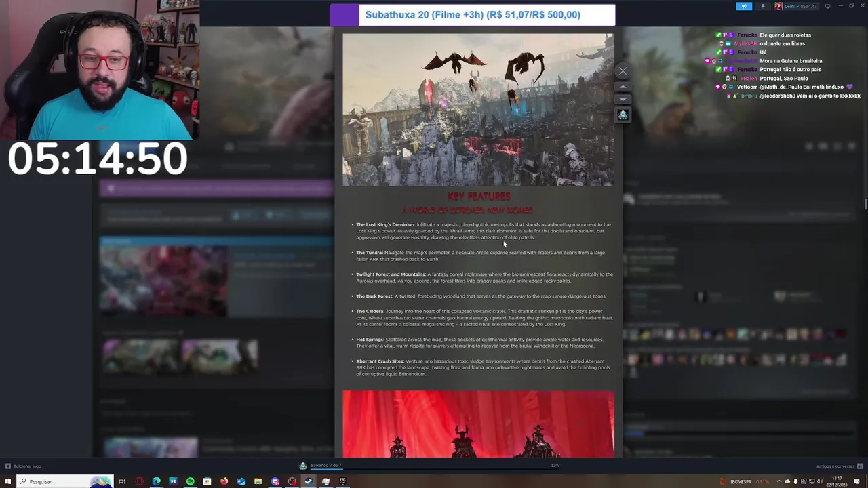Click brnbru username in chat
868x488 pixels.
tap(749, 96)
